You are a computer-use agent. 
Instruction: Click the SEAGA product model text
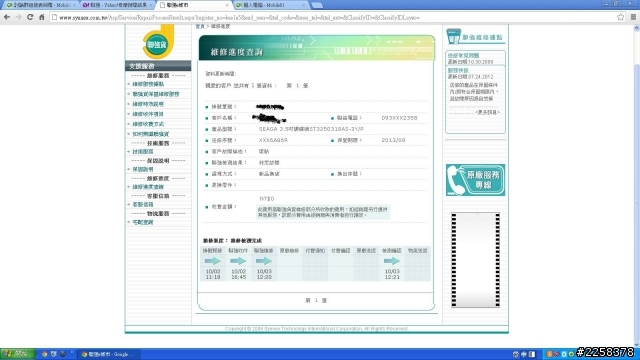(311, 129)
